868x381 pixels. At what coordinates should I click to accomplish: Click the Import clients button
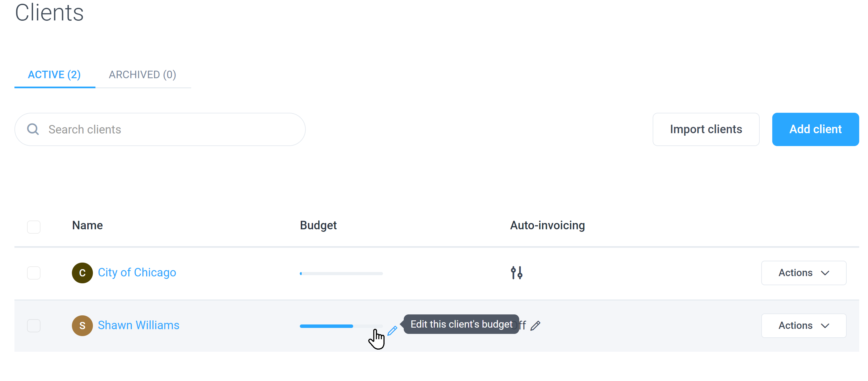click(x=706, y=129)
